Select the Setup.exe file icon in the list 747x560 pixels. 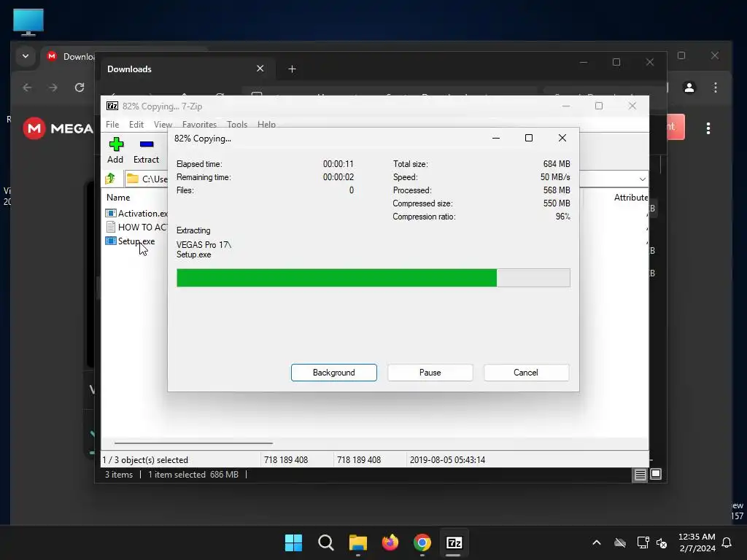111,241
